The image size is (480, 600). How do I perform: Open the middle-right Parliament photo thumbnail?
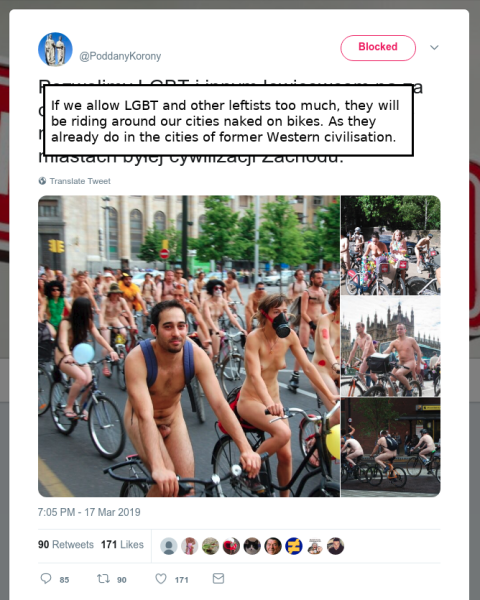pos(391,346)
